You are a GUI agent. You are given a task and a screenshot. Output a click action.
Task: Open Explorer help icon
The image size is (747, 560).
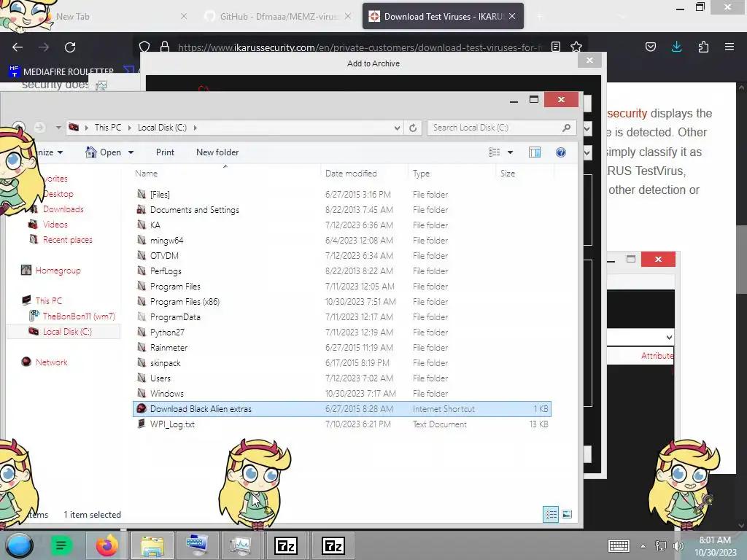tap(561, 152)
